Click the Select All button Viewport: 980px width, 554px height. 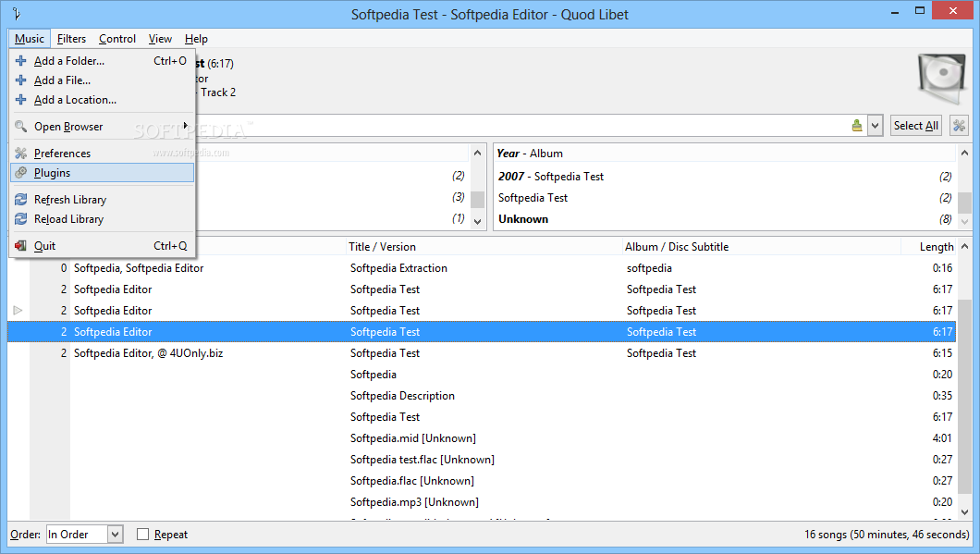[915, 126]
